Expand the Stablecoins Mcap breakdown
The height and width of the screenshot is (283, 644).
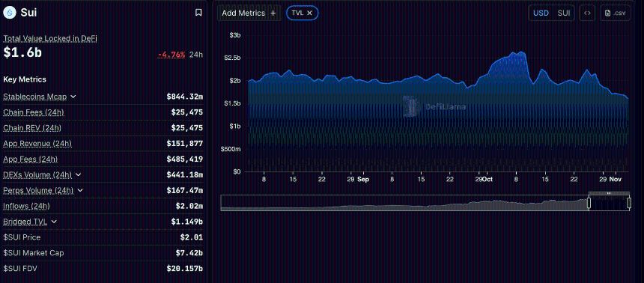73,97
